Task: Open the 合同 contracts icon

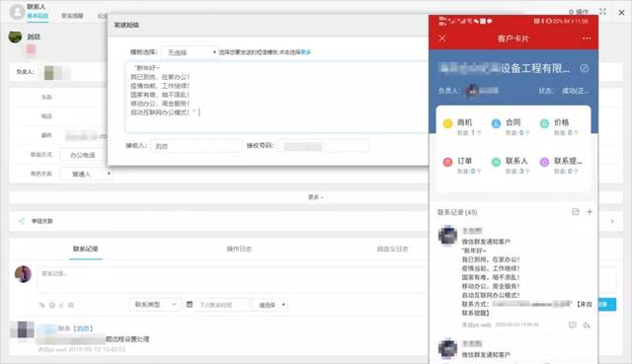Action: pos(496,123)
